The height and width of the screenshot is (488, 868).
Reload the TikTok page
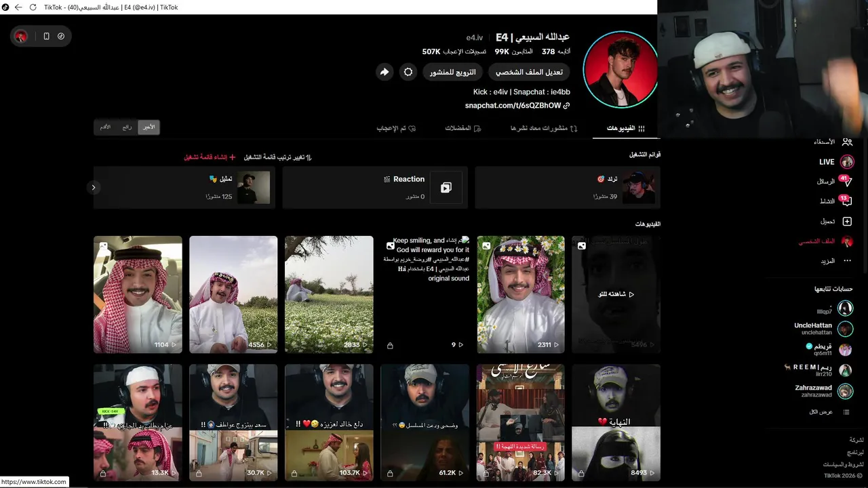coord(32,7)
